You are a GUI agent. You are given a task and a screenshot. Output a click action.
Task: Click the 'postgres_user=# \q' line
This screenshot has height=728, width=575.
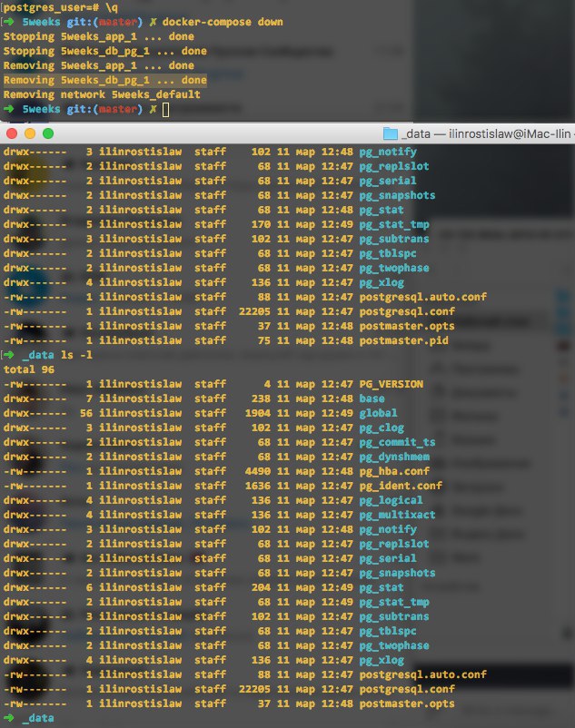click(60, 7)
